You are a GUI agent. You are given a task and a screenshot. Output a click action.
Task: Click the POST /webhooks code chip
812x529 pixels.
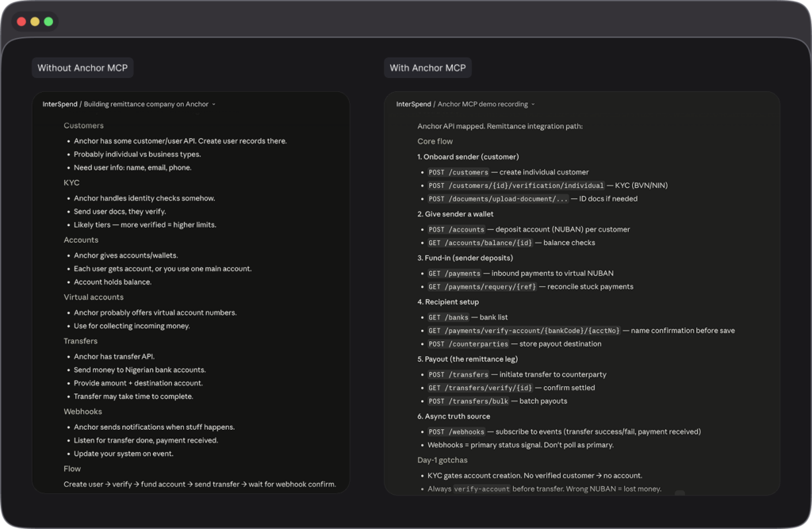456,432
